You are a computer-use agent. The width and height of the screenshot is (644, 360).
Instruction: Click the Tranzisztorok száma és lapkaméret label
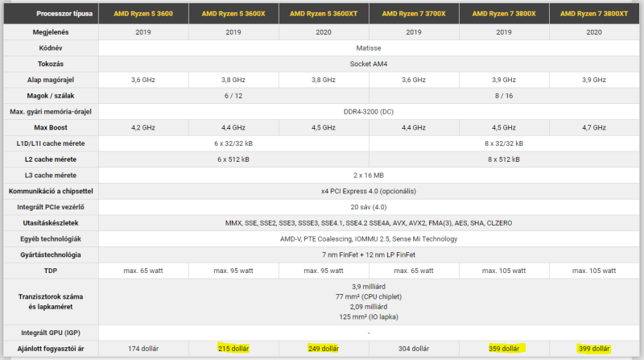pyautogui.click(x=51, y=302)
